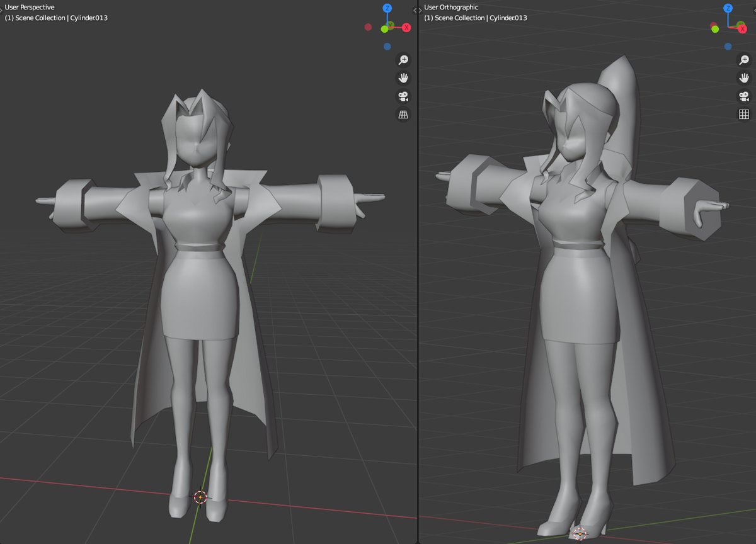756x544 pixels.
Task: Click the 'User Perspective' text label
Action: (30, 8)
